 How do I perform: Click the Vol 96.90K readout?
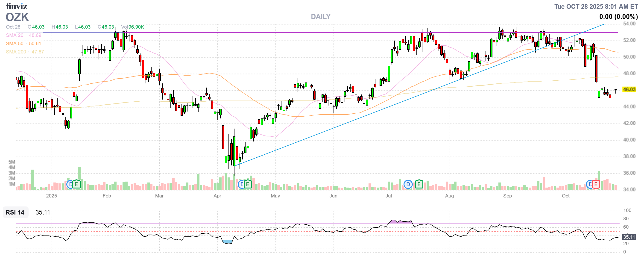(132, 27)
